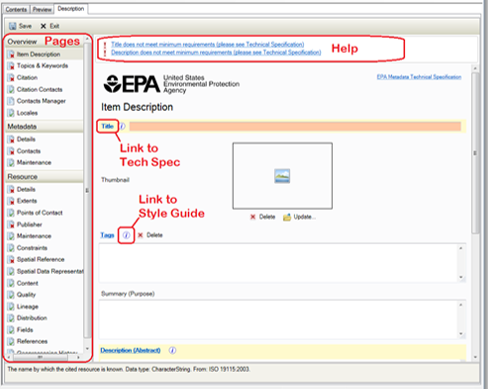Select Topics & Keywords page icon
The width and height of the screenshot is (488, 389).
pos(11,66)
